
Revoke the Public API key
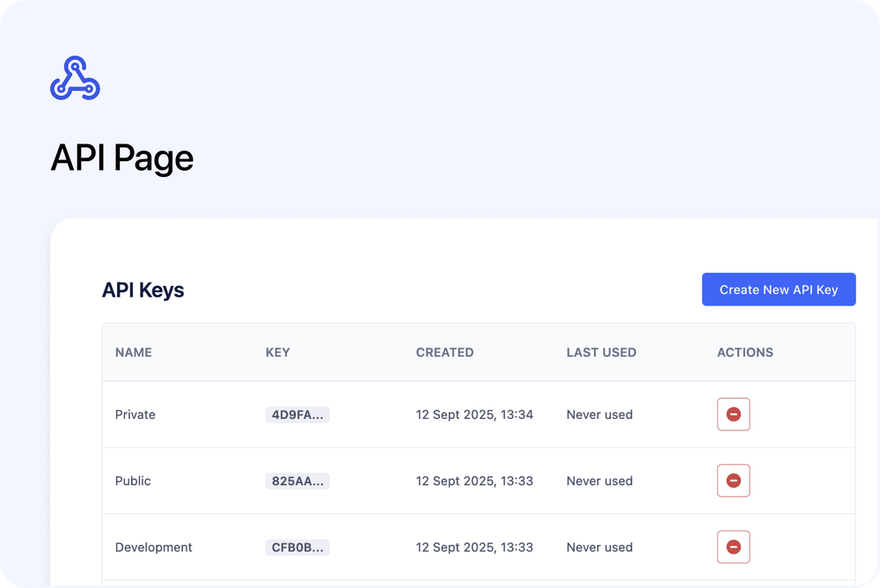(x=733, y=481)
